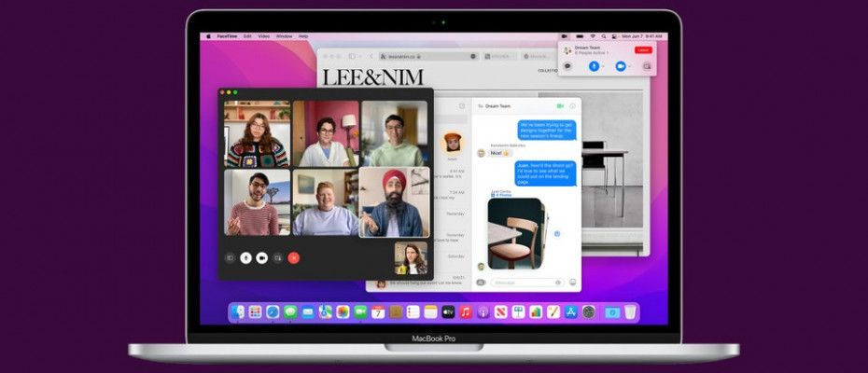868x373 pixels.
Task: Mute the microphone in FaceTime call window
Action: point(245,258)
